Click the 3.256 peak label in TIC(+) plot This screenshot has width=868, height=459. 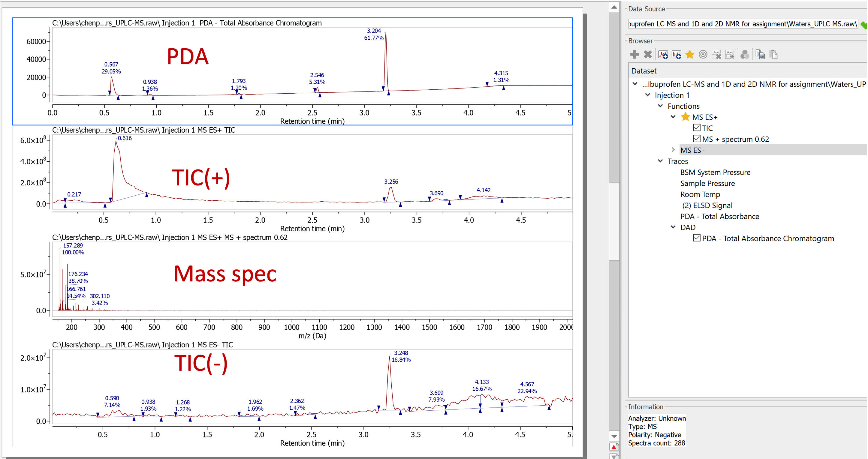pyautogui.click(x=391, y=181)
